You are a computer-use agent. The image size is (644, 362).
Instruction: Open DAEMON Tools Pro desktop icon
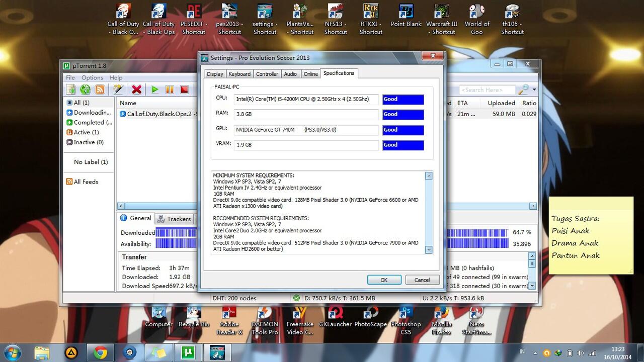[265, 321]
